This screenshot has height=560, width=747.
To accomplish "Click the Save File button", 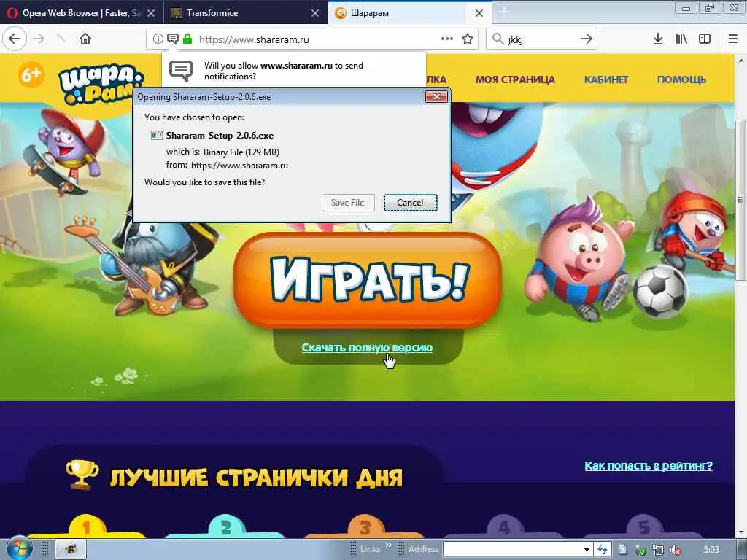I will (348, 203).
